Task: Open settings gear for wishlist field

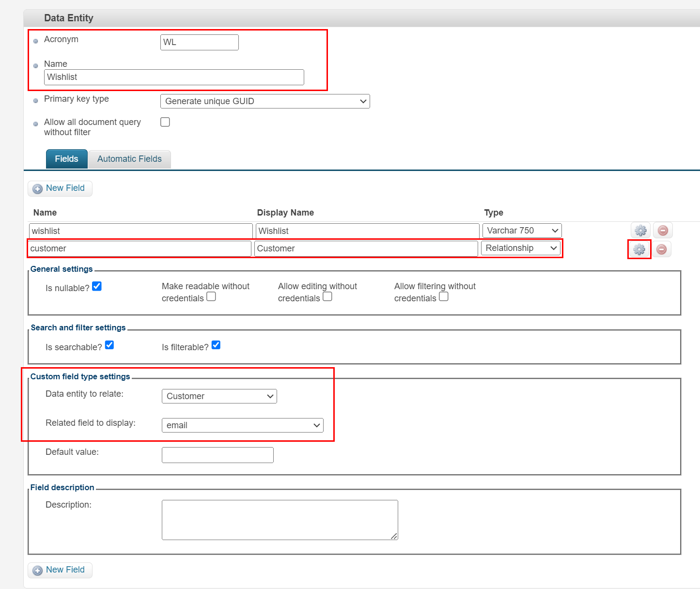Action: [x=640, y=231]
